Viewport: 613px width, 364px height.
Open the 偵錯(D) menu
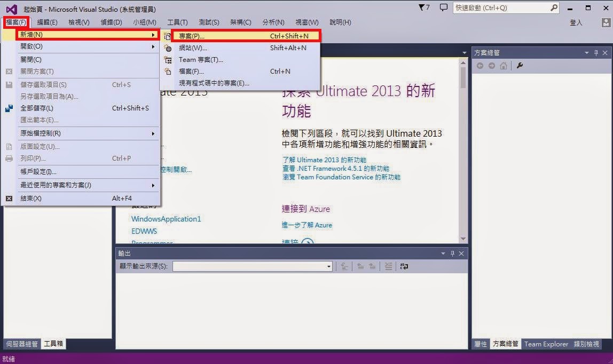pos(111,22)
